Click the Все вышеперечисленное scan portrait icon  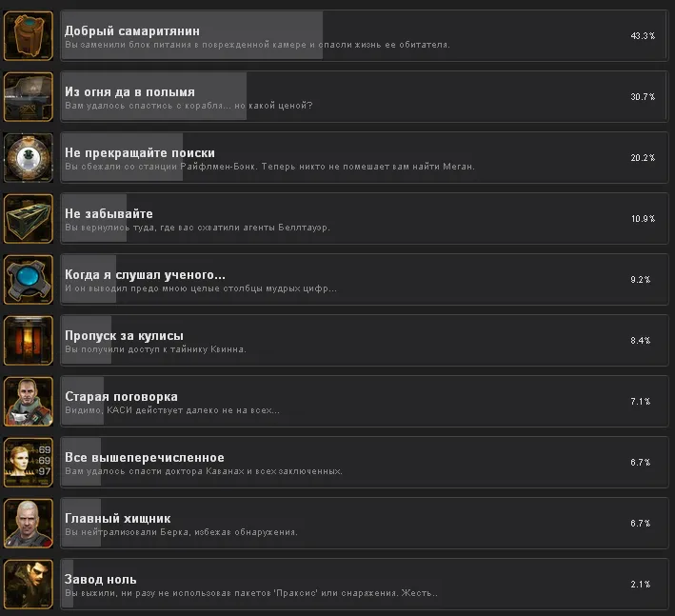(x=29, y=463)
